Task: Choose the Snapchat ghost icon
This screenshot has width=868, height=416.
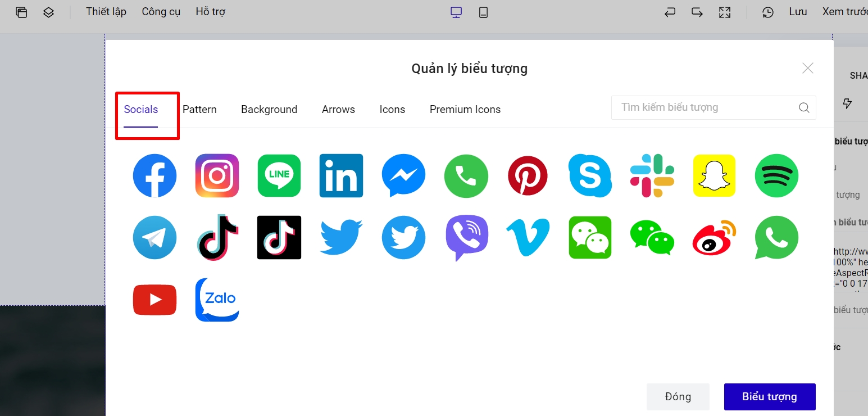Action: tap(714, 175)
